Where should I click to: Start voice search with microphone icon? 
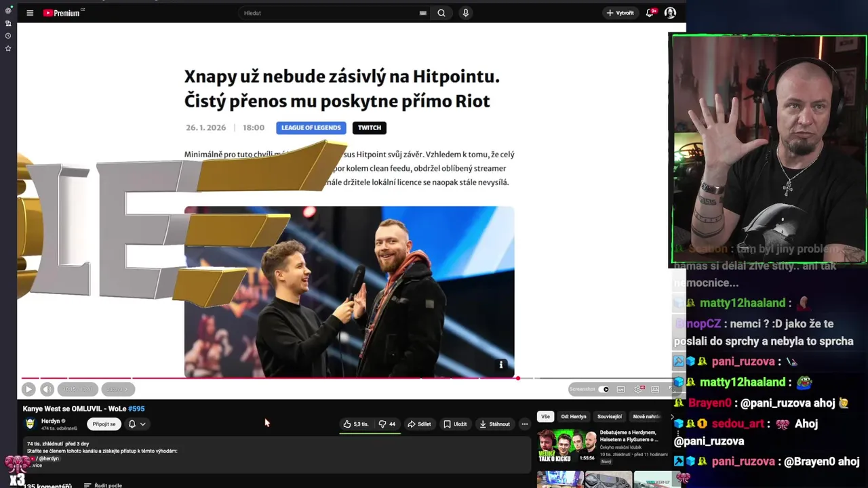(x=465, y=13)
